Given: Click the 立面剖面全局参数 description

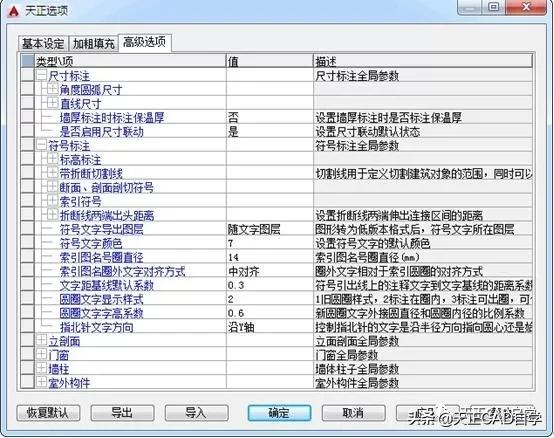Looking at the screenshot, I should click(x=357, y=341).
